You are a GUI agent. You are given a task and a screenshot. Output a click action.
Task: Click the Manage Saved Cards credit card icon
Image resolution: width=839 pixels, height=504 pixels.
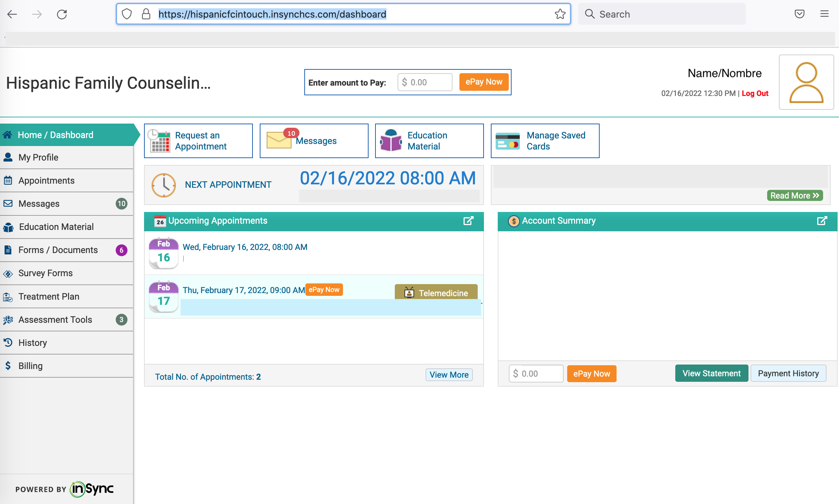click(x=507, y=141)
